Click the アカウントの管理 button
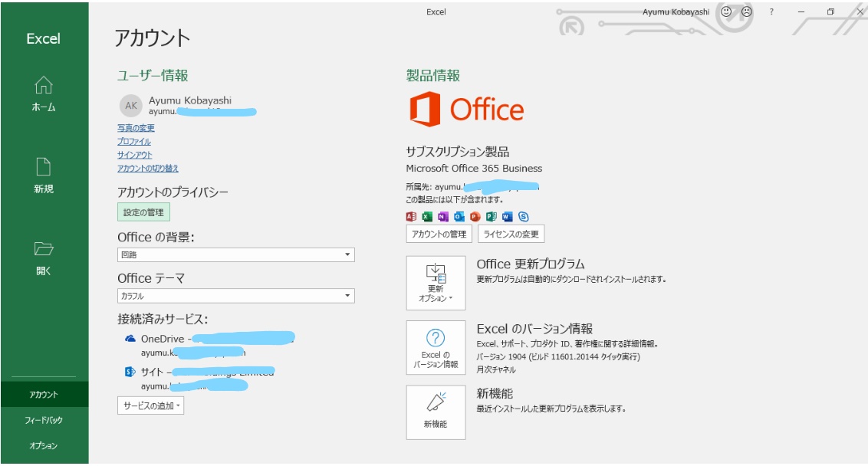 (439, 234)
